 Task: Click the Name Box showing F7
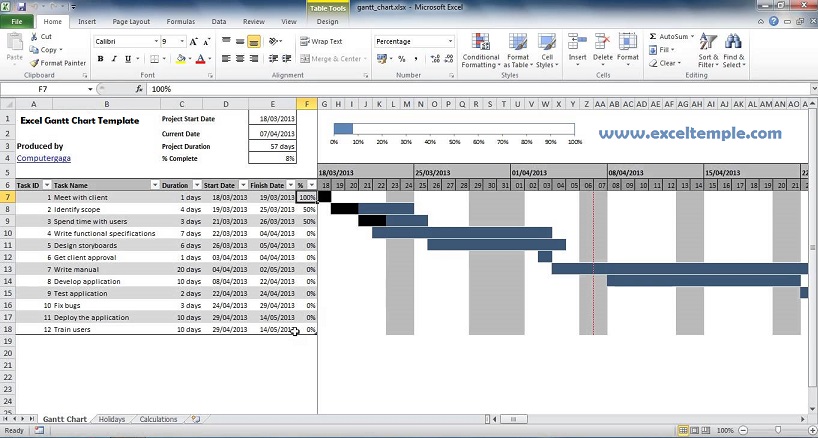point(43,89)
